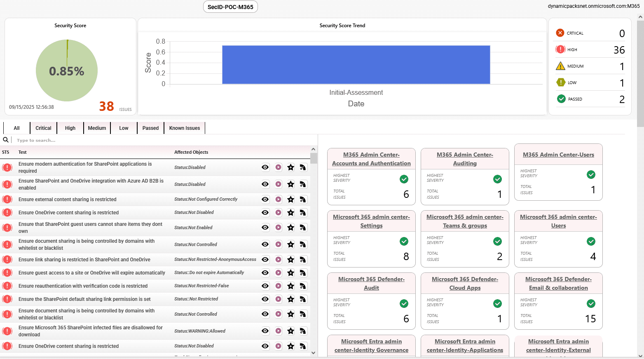Click the Affected Objects column header
This screenshot has width=644, height=359.
[x=191, y=152]
